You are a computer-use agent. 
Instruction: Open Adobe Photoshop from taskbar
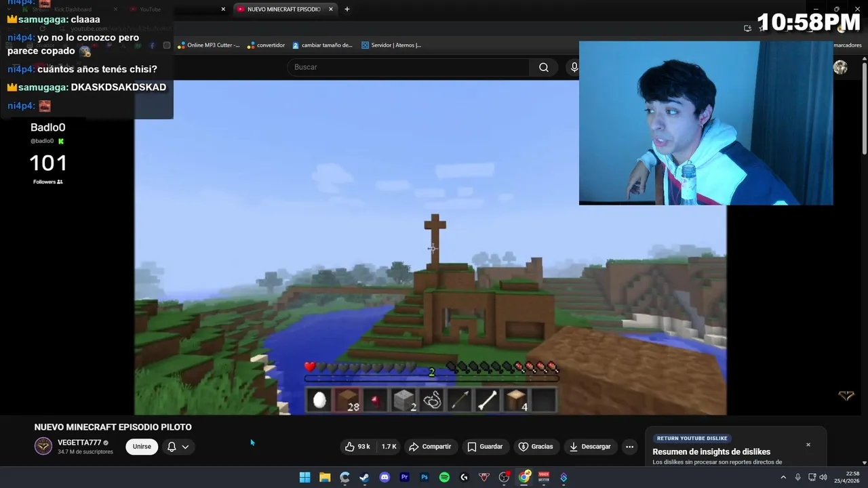[x=425, y=477]
